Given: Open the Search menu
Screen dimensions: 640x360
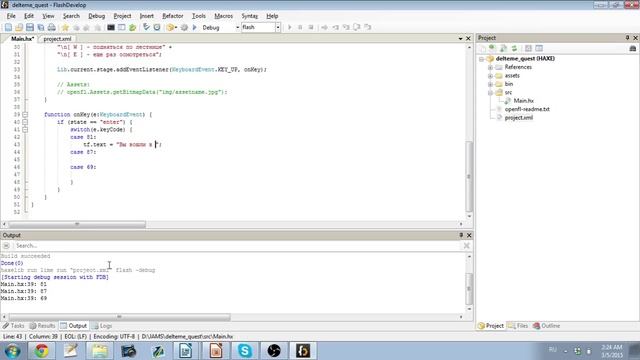Looking at the screenshot, I should [x=71, y=16].
